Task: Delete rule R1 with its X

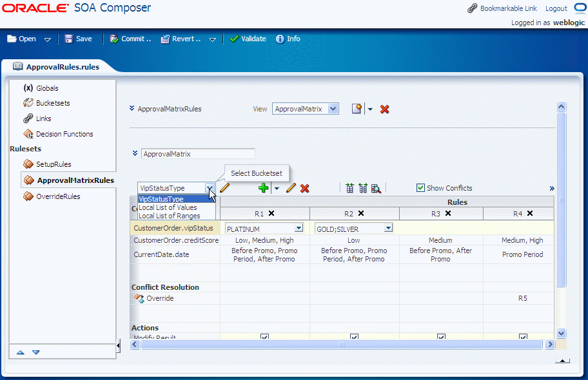Action: pyautogui.click(x=271, y=213)
